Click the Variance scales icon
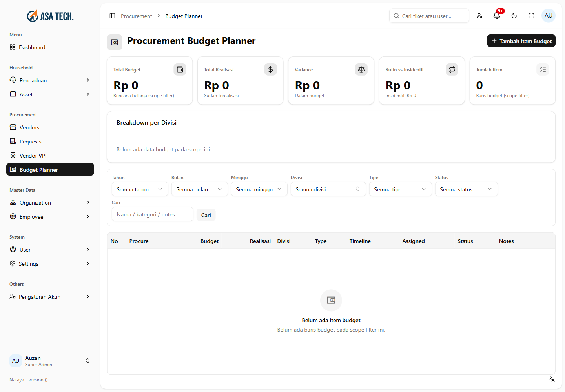The width and height of the screenshot is (565, 392). [361, 69]
